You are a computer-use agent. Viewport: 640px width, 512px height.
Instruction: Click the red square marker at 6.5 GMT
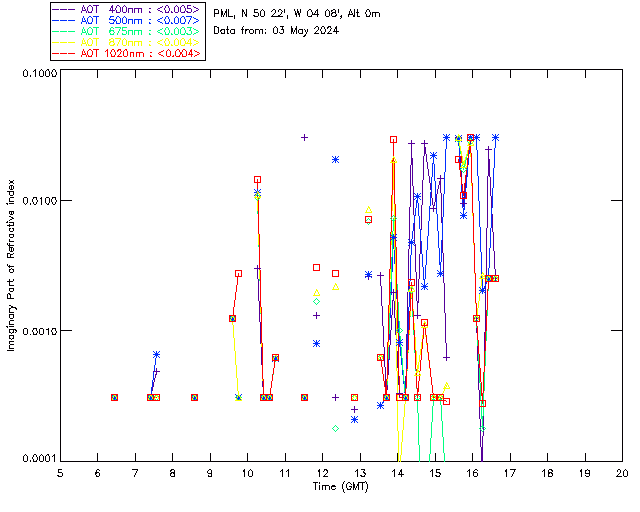click(115, 397)
